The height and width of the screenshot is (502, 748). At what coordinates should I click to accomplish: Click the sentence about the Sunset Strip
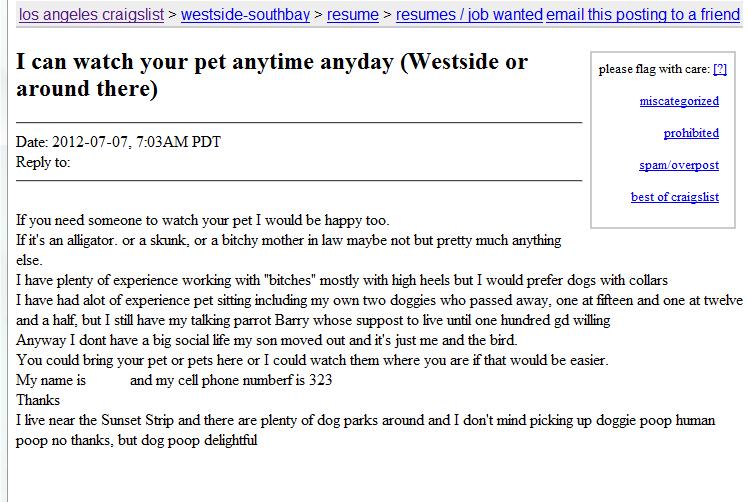pyautogui.click(x=365, y=430)
